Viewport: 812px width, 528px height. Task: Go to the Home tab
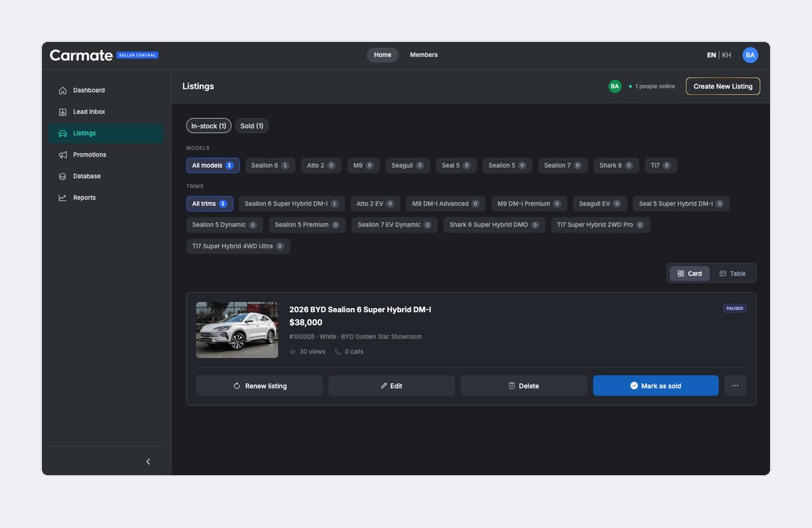[382, 55]
